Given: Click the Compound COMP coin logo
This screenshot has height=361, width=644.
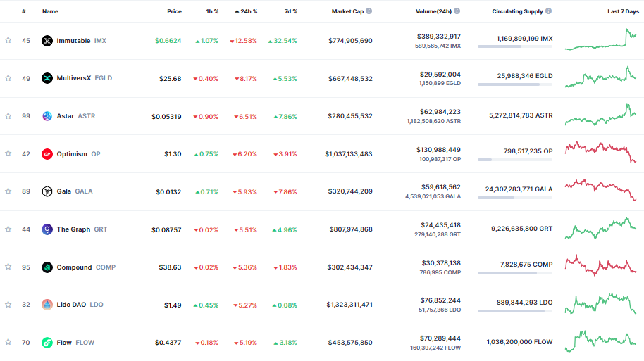Looking at the screenshot, I should 47,267.
